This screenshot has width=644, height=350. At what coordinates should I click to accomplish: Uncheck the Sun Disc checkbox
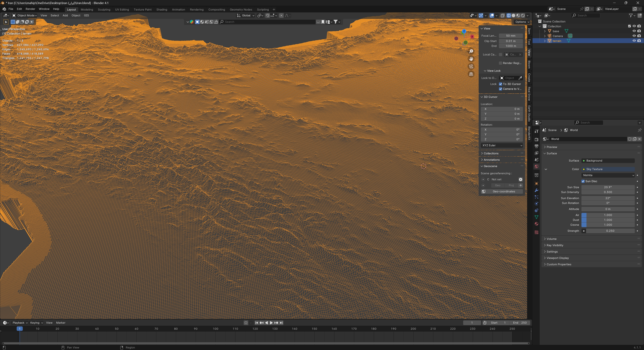[583, 181]
